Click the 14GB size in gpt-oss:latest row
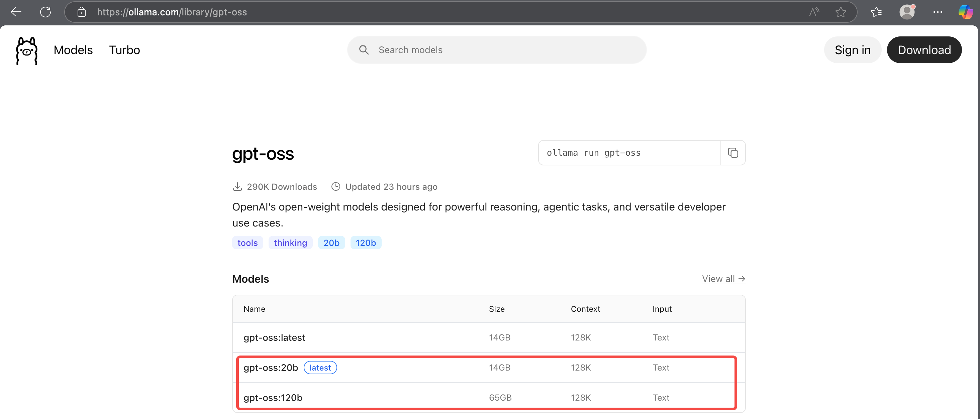This screenshot has width=980, height=419. pos(499,337)
